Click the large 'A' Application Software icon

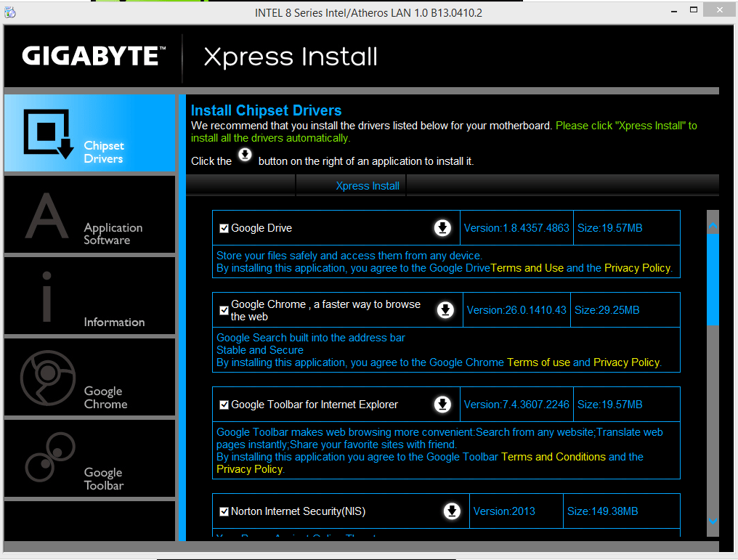[x=46, y=216]
